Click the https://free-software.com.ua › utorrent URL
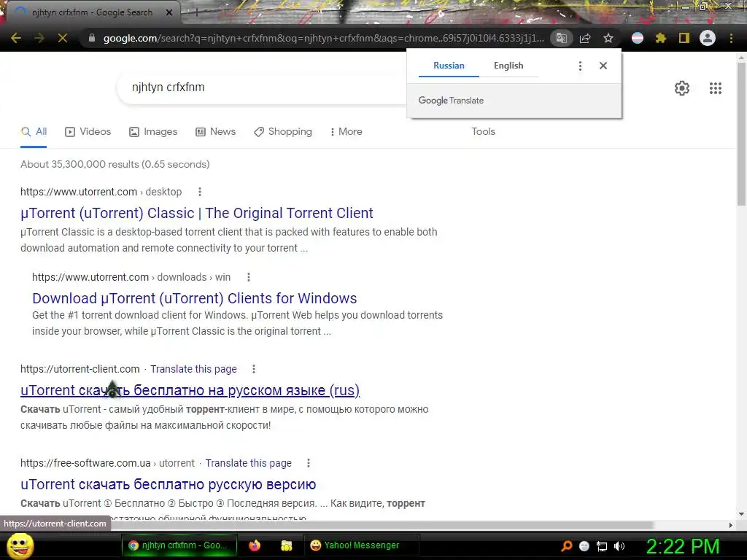Screen dimensions: 747x560 [107, 463]
